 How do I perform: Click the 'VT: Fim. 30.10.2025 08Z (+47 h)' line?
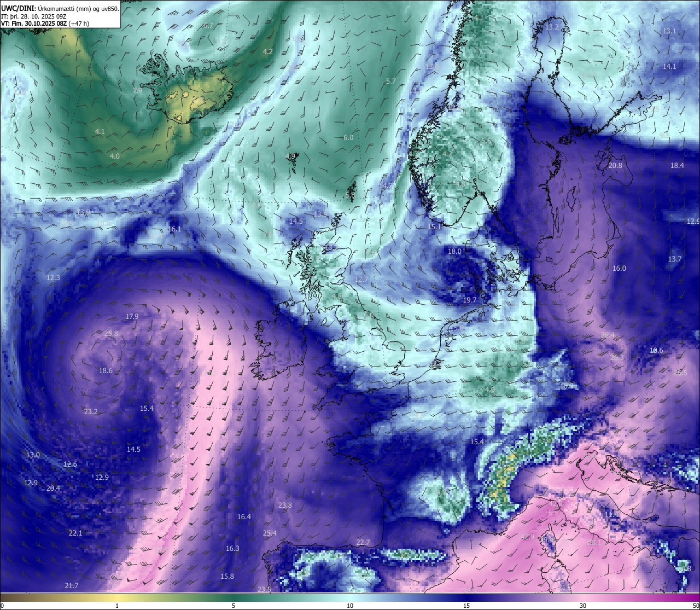click(45, 24)
